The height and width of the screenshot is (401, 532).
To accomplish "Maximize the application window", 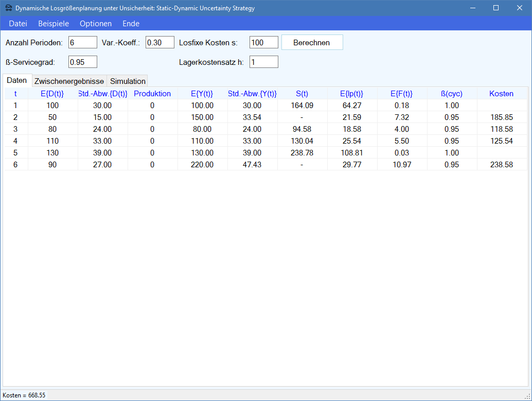I will click(496, 8).
